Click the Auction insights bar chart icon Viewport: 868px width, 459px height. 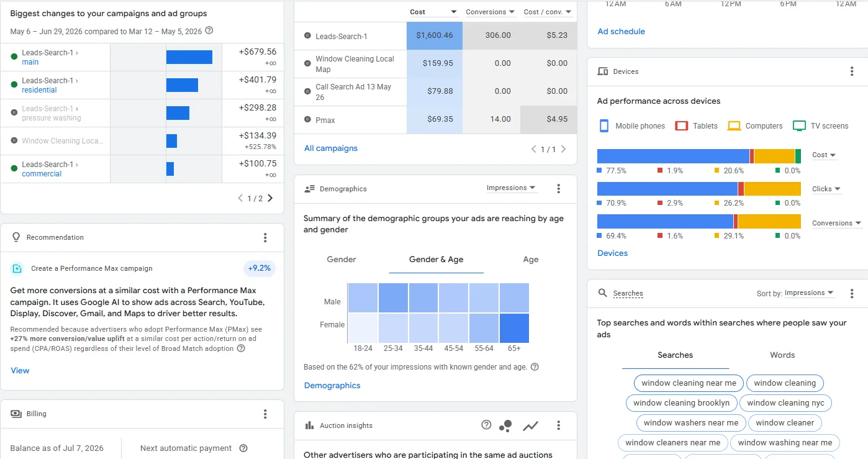point(309,425)
